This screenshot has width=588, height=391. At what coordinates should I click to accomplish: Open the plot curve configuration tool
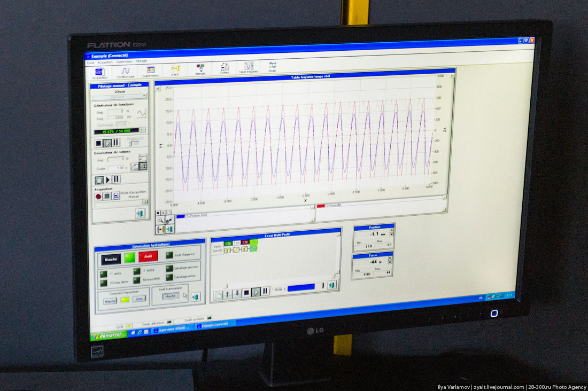tap(169, 220)
